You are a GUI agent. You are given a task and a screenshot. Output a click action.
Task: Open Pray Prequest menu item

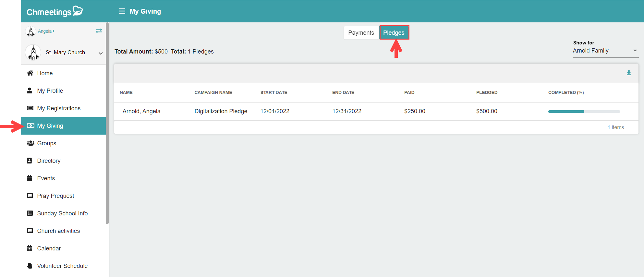pyautogui.click(x=63, y=196)
